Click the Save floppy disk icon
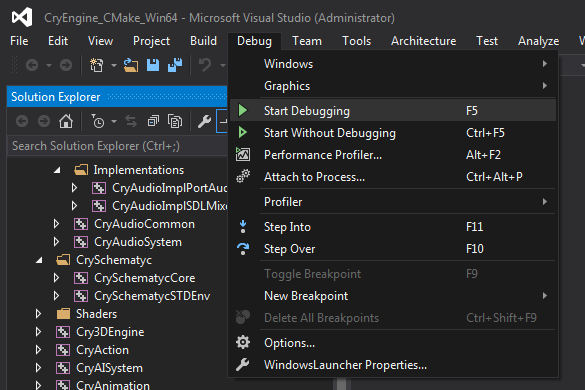 (x=153, y=65)
